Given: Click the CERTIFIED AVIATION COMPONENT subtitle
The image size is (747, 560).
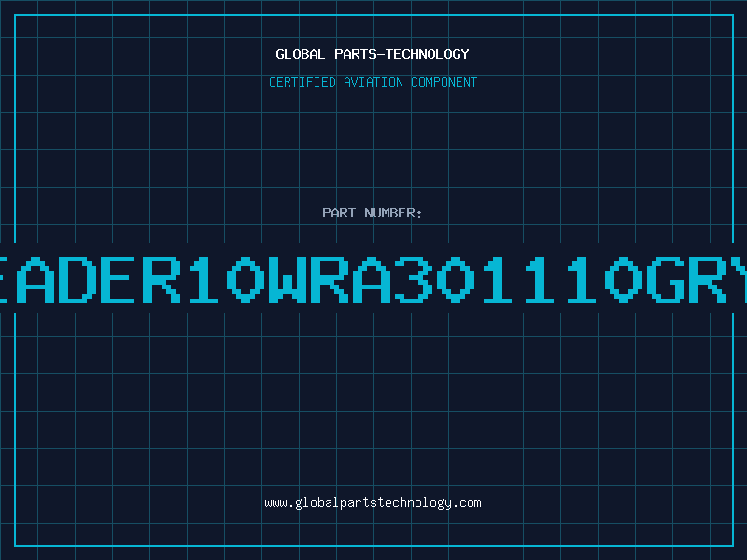Looking at the screenshot, I should click(373, 82).
